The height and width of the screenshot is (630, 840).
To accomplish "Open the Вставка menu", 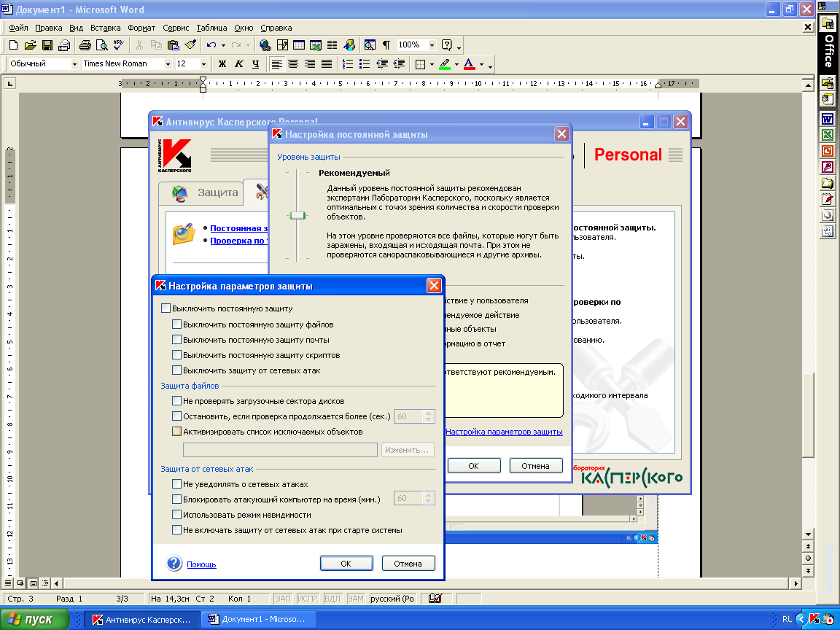I will (106, 28).
